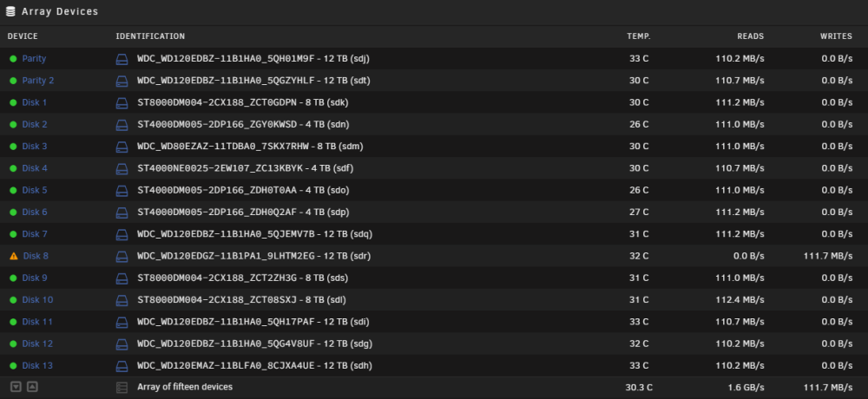
Task: Click the Disk 8 warning triangle indicator
Action: coord(14,256)
